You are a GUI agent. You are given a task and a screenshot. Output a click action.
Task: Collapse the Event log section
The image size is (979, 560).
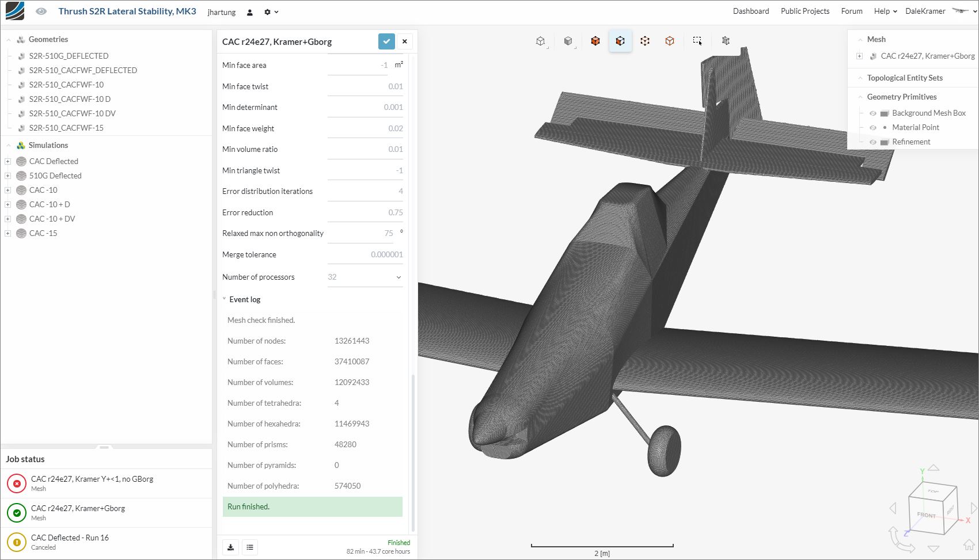coord(225,299)
